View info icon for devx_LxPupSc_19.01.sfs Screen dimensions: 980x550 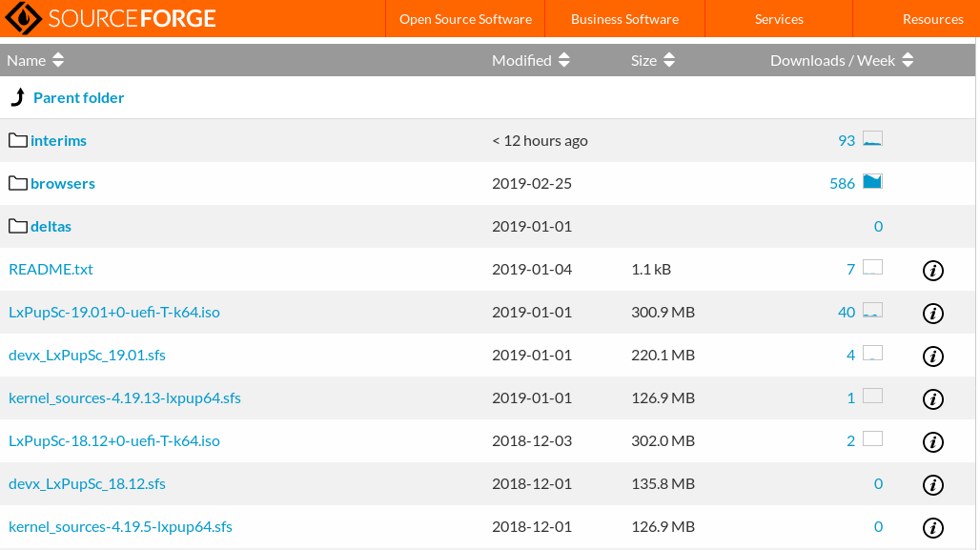pyautogui.click(x=932, y=356)
